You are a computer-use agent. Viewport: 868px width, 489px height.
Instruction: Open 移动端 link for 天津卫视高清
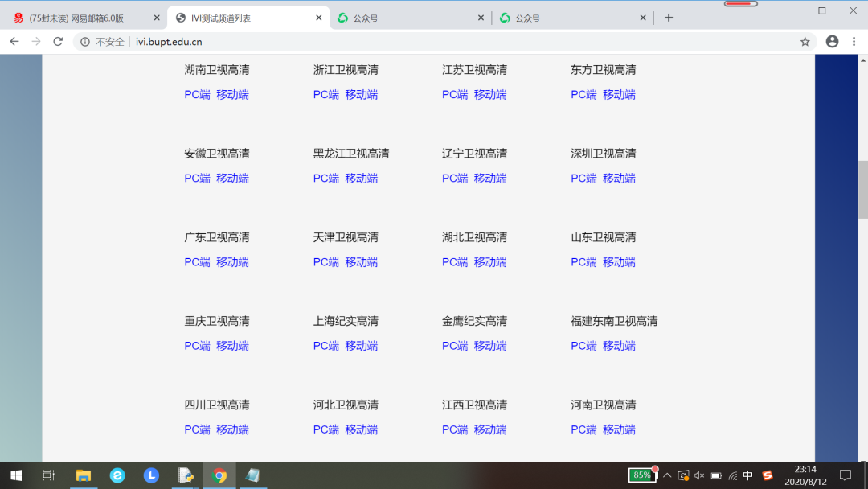click(x=362, y=262)
